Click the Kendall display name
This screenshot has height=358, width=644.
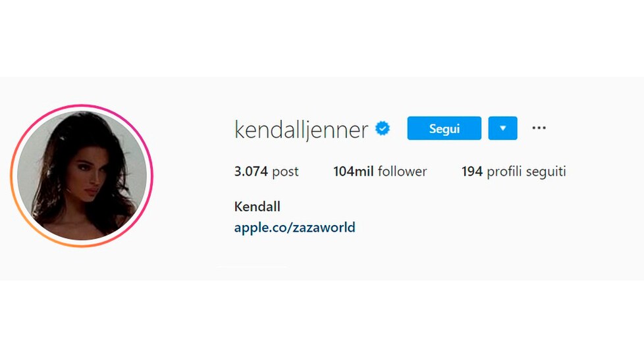click(257, 207)
